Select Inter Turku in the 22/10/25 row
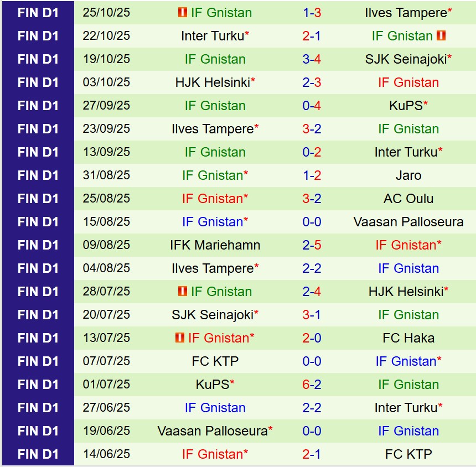 [x=212, y=36]
